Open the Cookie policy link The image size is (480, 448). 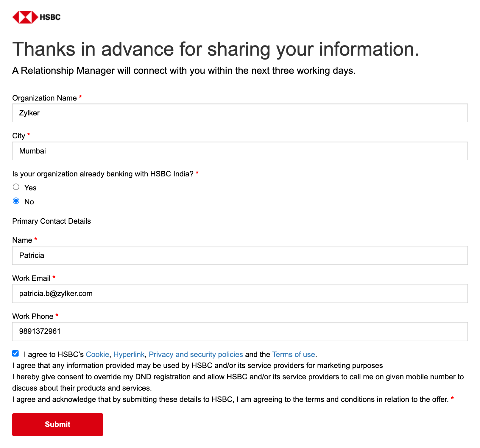click(x=97, y=354)
